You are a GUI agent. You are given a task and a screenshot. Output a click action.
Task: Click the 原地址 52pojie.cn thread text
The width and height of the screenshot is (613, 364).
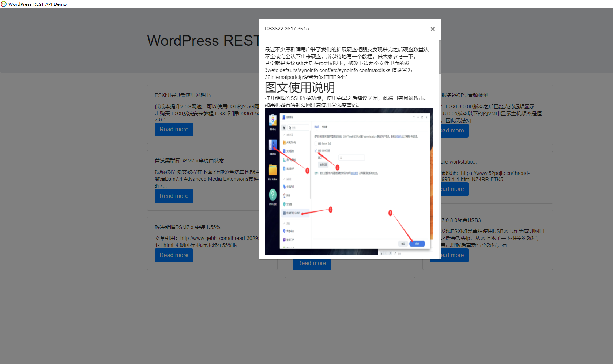click(485, 176)
